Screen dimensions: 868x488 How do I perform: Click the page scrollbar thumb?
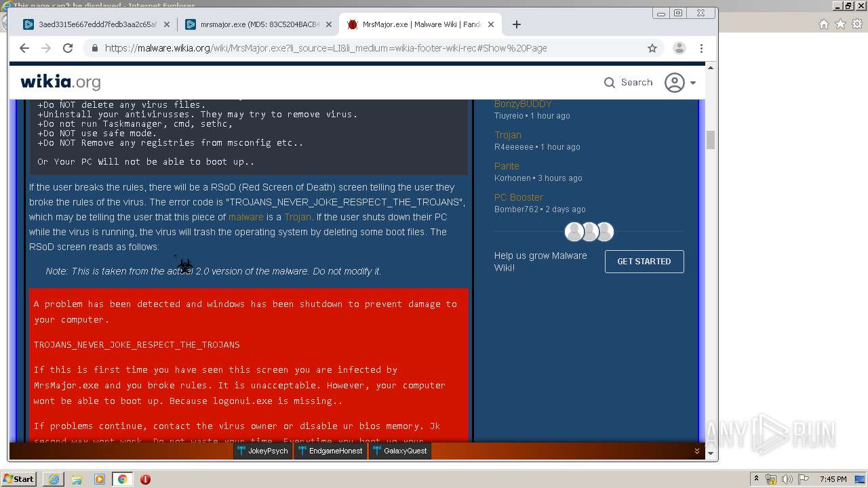point(711,140)
